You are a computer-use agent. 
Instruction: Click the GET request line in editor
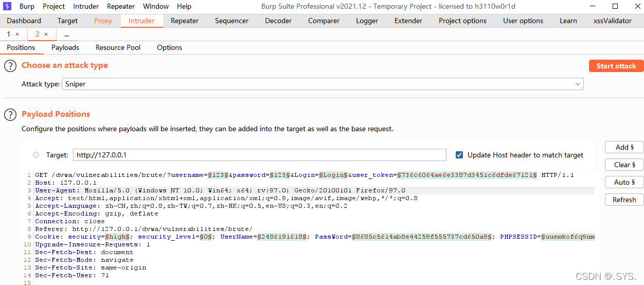tap(304, 175)
